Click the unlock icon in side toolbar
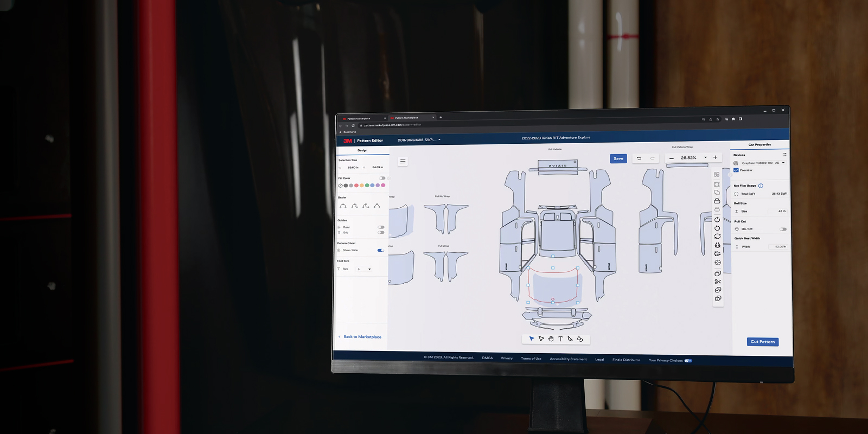The width and height of the screenshot is (868, 434). tap(717, 209)
